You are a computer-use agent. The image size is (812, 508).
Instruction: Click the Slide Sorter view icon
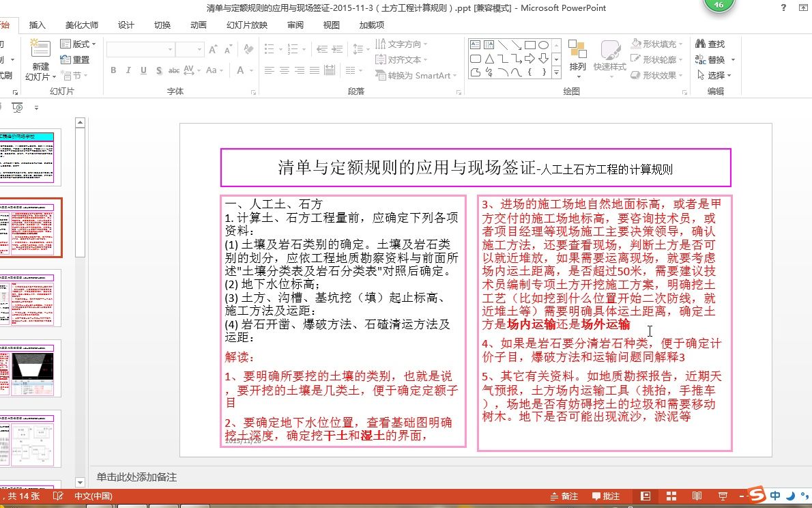pos(670,496)
